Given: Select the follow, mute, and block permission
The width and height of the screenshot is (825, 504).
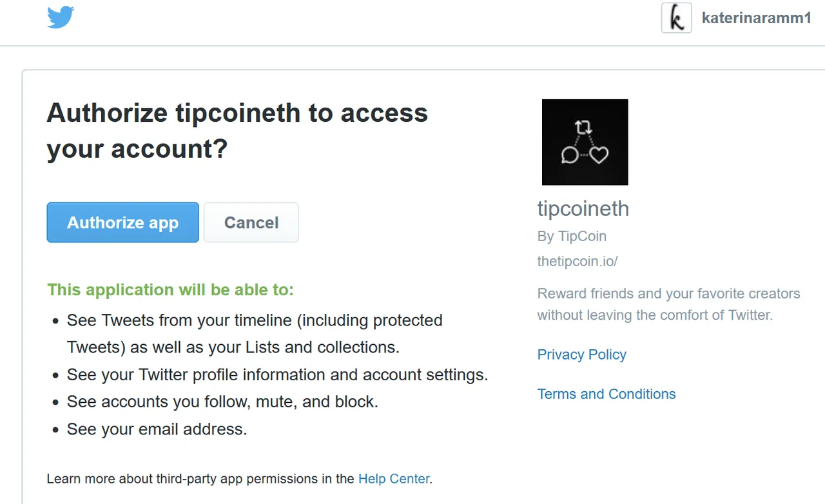Looking at the screenshot, I should [x=222, y=402].
